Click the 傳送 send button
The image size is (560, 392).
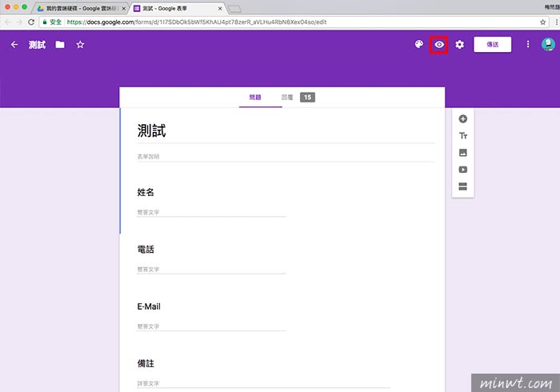point(493,45)
